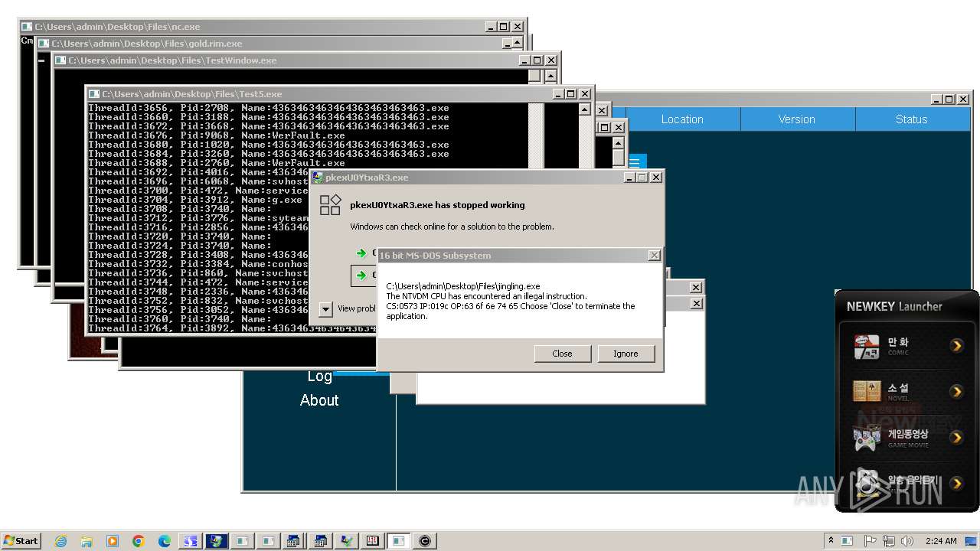Close the 16 bit MS-DOS Subsystem error via Close
980x551 pixels.
pos(562,354)
